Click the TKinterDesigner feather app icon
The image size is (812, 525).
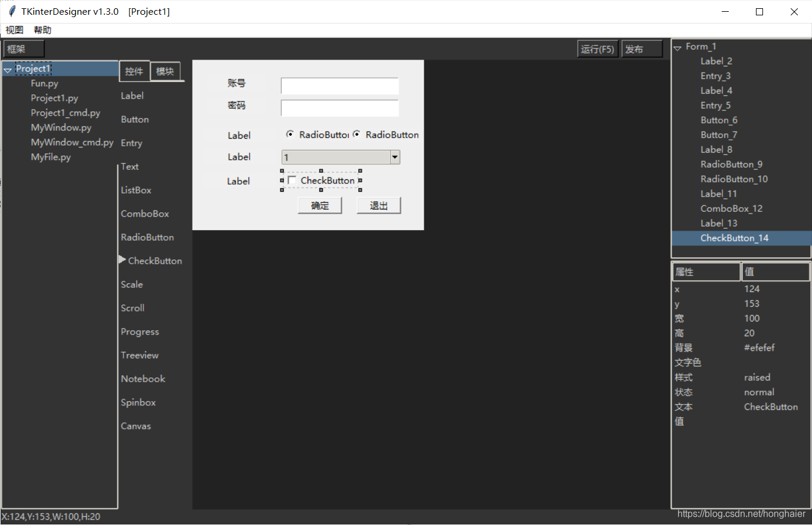tap(11, 11)
